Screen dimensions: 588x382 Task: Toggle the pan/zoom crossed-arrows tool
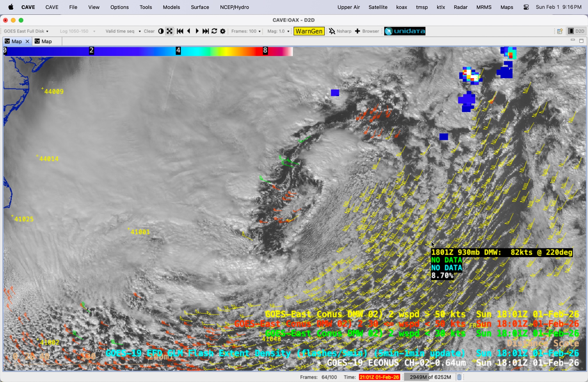click(x=170, y=31)
